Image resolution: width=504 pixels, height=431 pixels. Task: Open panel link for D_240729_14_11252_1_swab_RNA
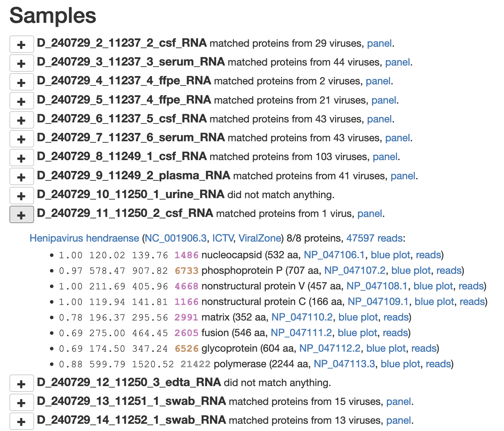(399, 420)
